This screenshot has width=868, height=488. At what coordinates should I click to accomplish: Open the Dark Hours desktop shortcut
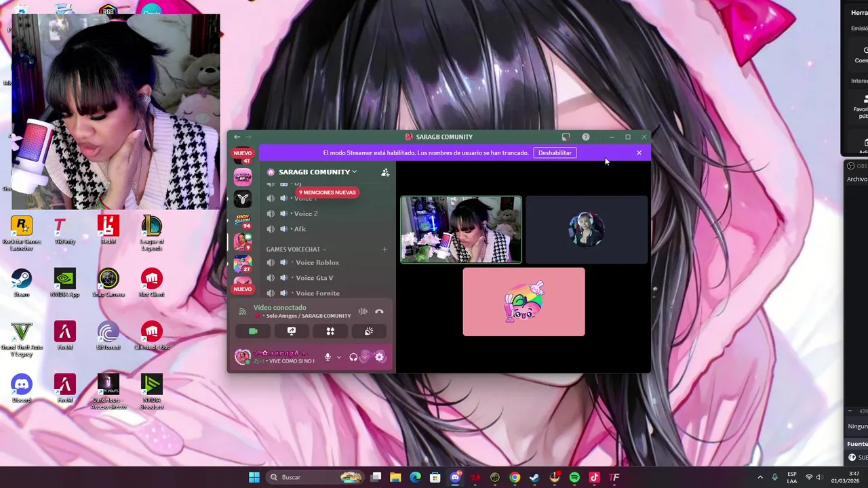coord(108,392)
